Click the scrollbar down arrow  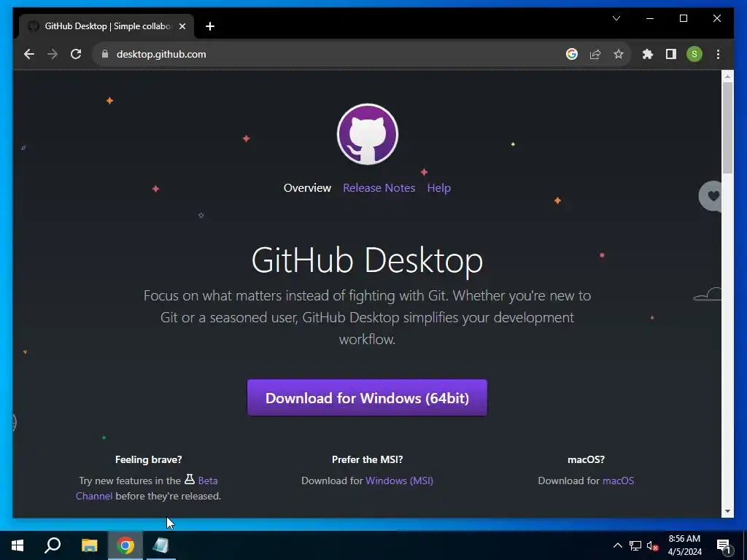[727, 511]
